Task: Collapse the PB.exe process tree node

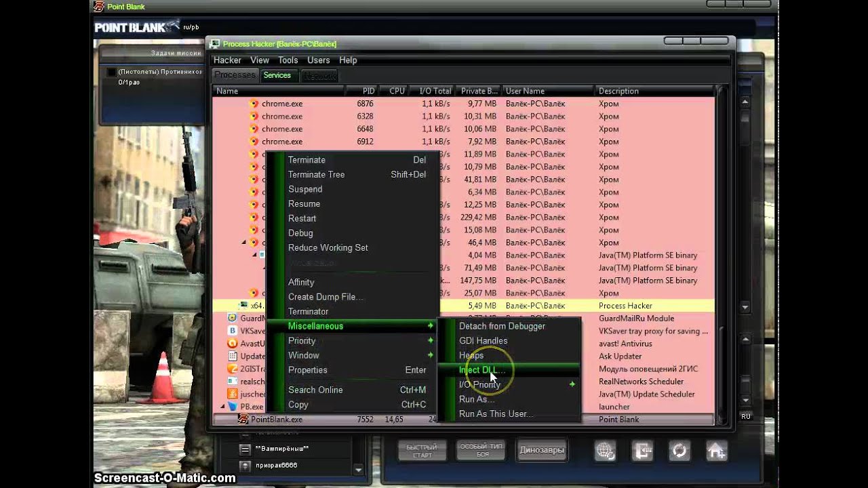Action: (222, 407)
